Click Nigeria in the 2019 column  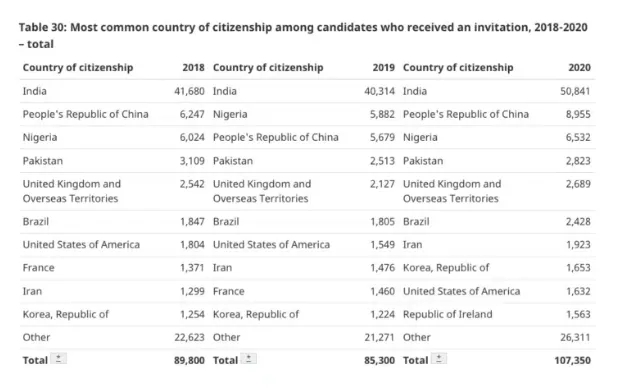click(230, 114)
